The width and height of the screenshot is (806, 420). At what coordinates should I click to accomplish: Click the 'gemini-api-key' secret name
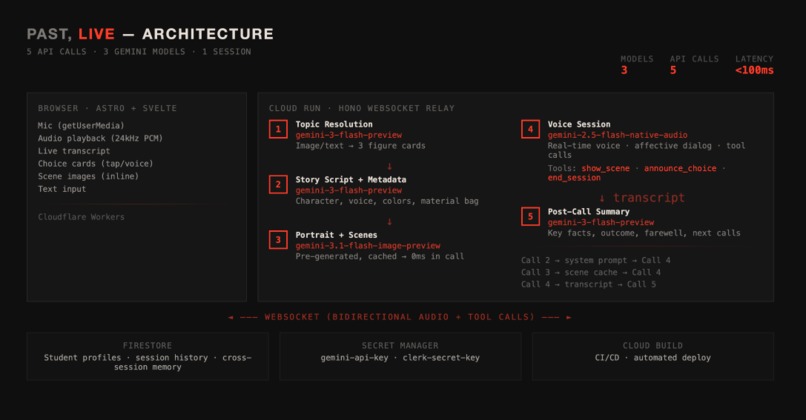pyautogui.click(x=354, y=357)
